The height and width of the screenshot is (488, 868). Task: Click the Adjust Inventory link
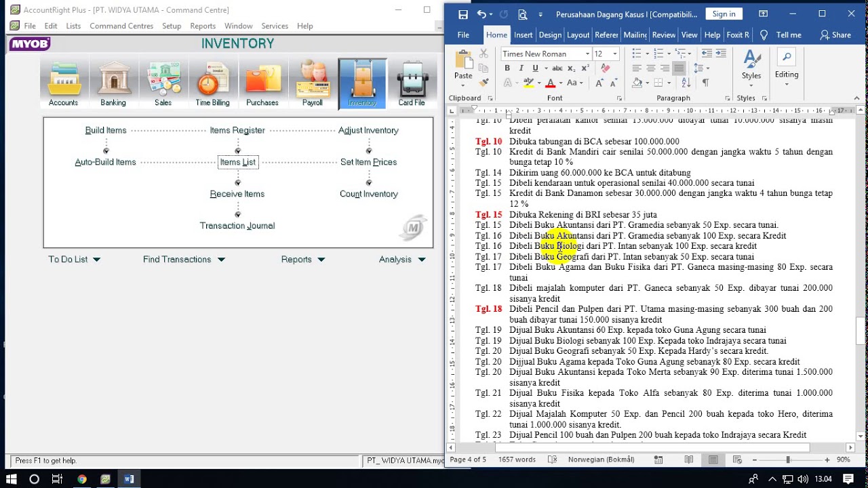click(x=368, y=130)
